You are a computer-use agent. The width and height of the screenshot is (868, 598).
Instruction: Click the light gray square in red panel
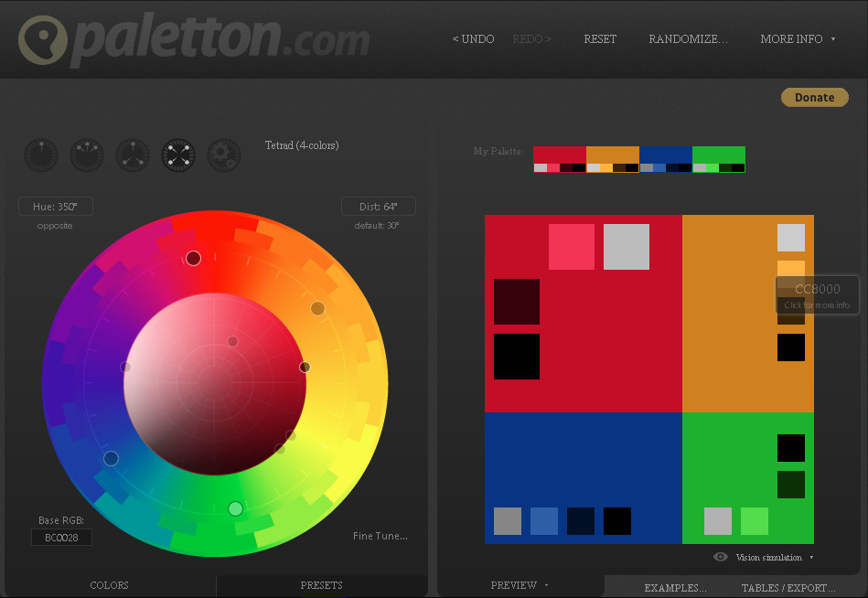(x=627, y=247)
